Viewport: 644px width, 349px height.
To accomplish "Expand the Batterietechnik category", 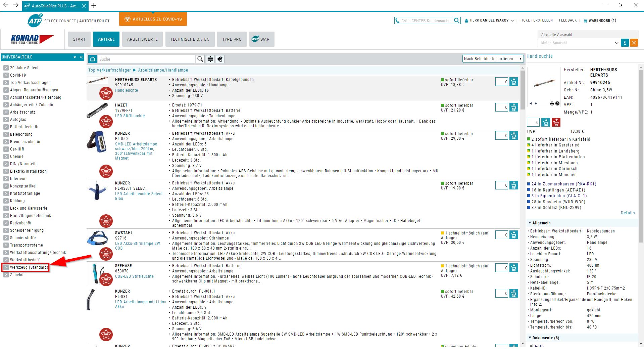I will [x=6, y=127].
